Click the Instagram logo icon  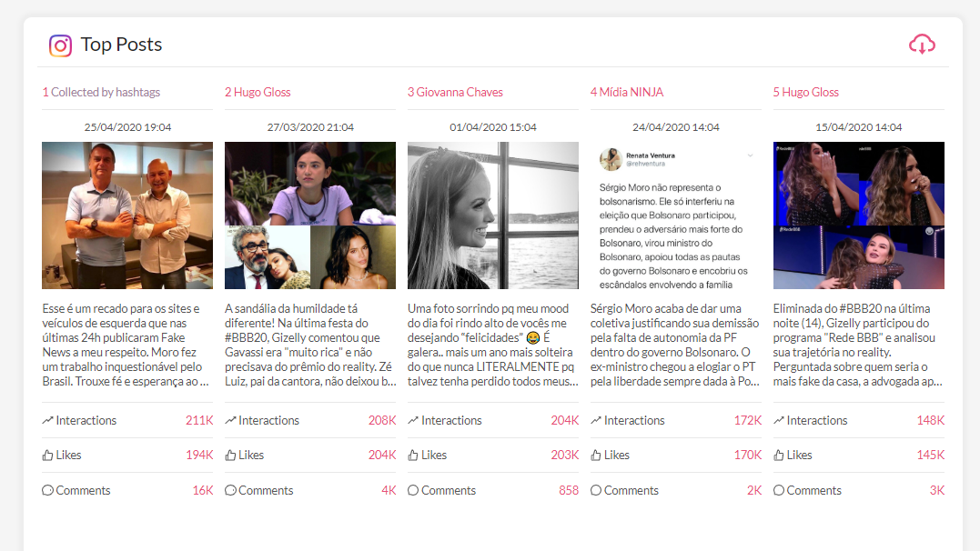(61, 45)
